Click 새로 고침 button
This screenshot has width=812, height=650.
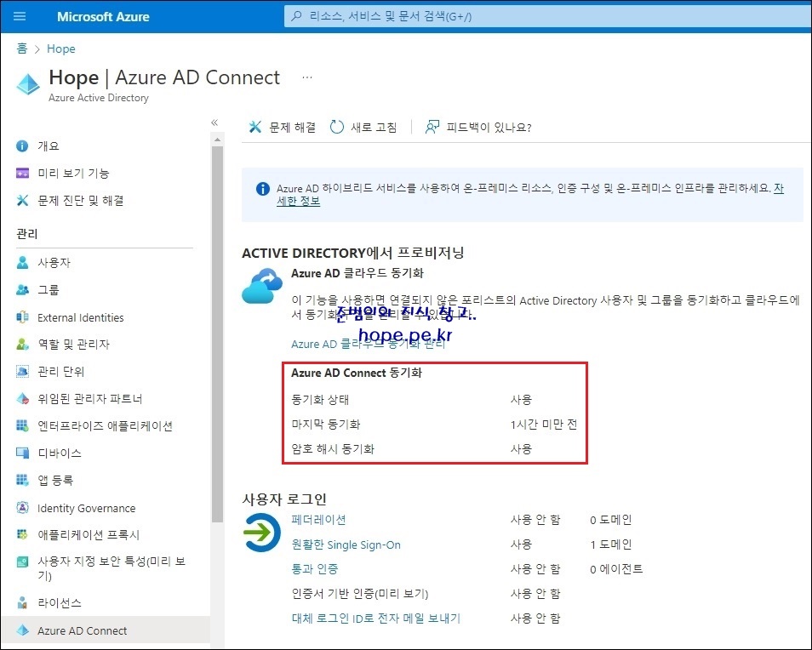coord(363,127)
